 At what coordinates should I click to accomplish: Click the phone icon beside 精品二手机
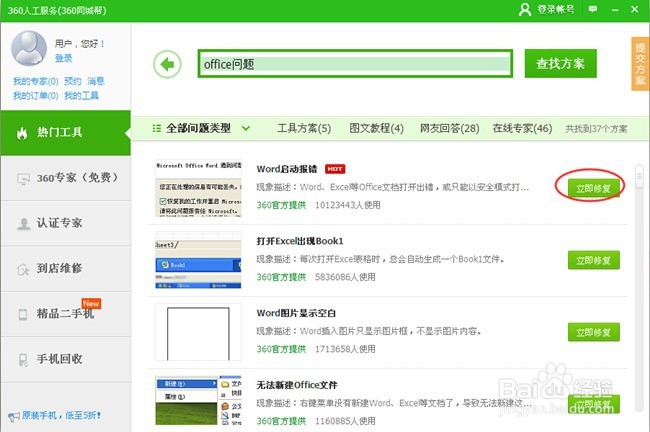coord(23,314)
